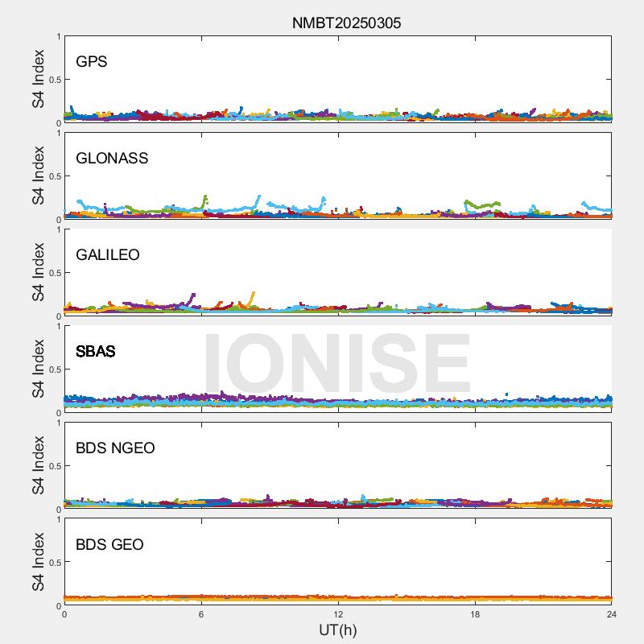This screenshot has width=644, height=644.
Task: Click the 0.5 y-tick of the BDS NGEO panel
Action: [53, 466]
